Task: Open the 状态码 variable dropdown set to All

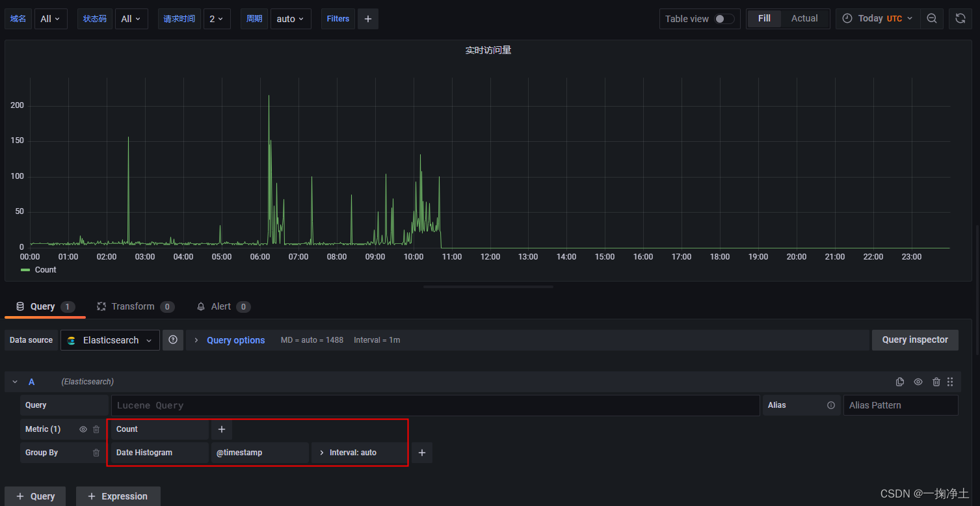Action: [x=131, y=19]
